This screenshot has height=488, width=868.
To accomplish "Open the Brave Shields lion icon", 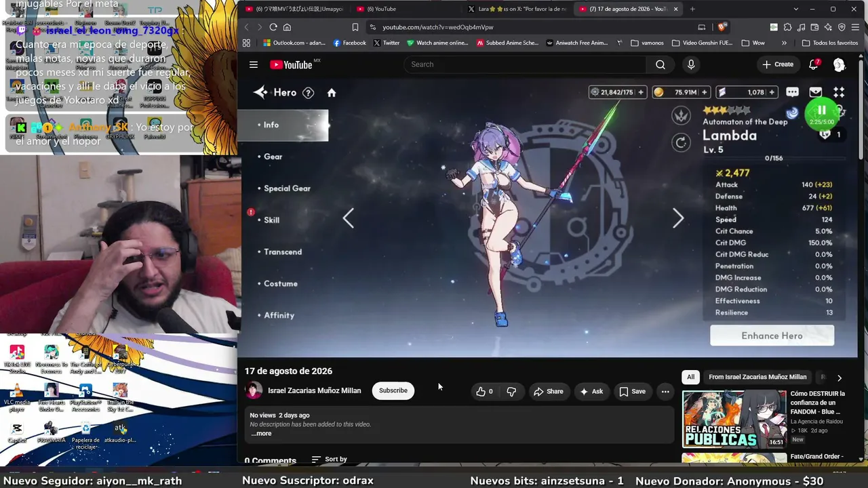I will [x=722, y=27].
